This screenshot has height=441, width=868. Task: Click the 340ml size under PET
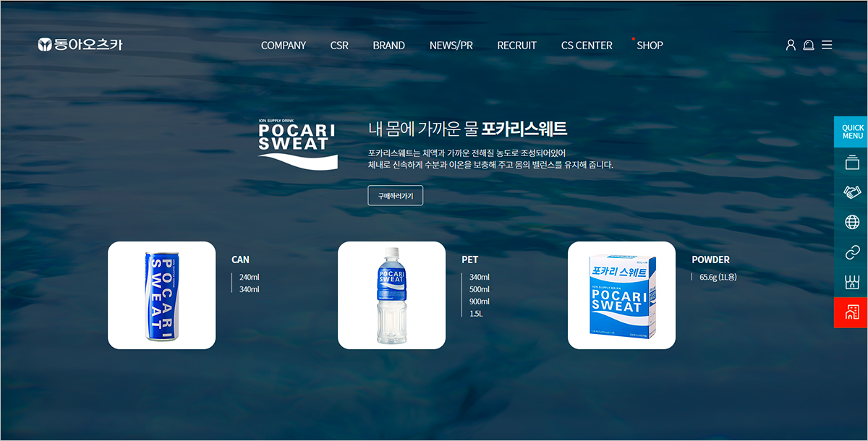[x=480, y=277]
